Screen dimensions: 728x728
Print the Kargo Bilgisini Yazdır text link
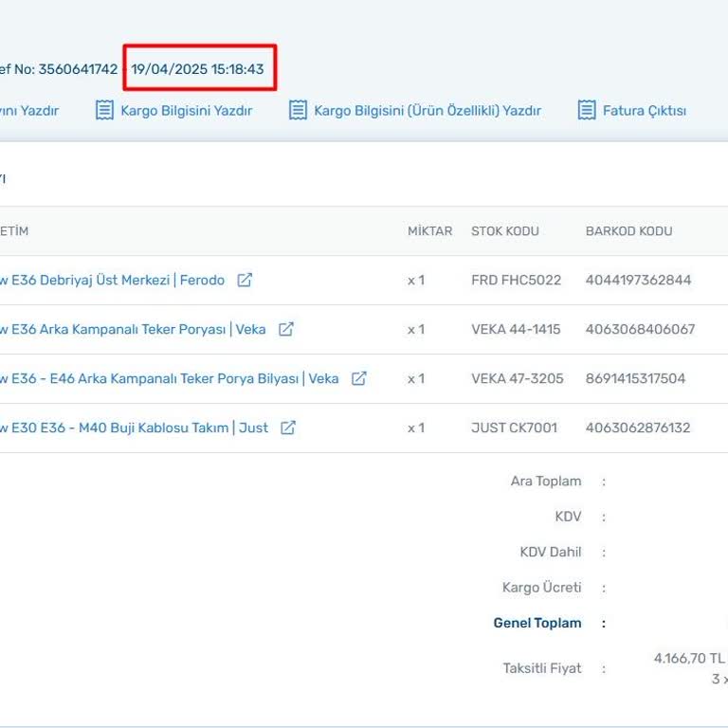click(x=186, y=111)
